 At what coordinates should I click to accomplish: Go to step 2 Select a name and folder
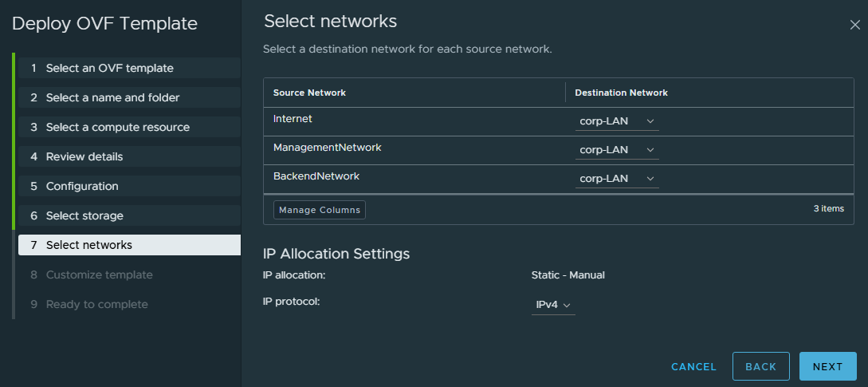pos(112,98)
